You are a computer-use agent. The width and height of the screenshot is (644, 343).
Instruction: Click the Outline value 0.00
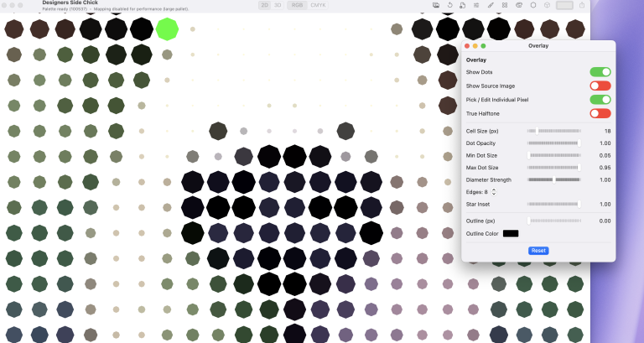[x=605, y=221]
